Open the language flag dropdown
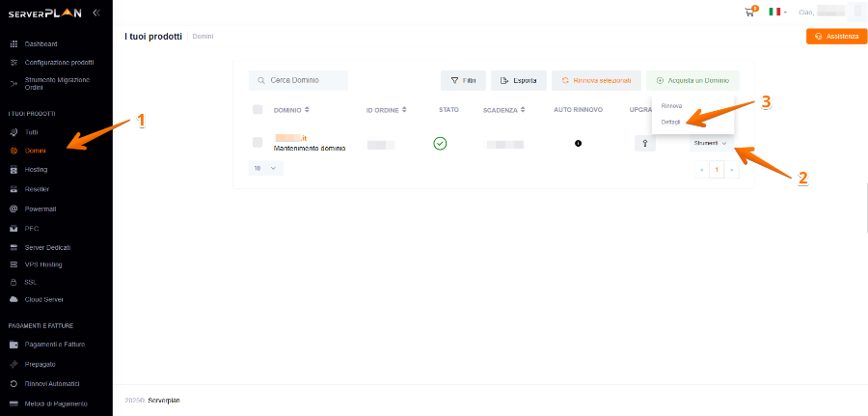Viewport: 868px width, 416px height. 777,12
